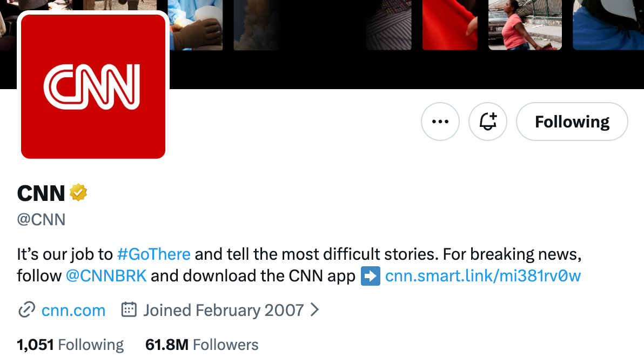Open the @CNNBRK mention in bio

[106, 275]
